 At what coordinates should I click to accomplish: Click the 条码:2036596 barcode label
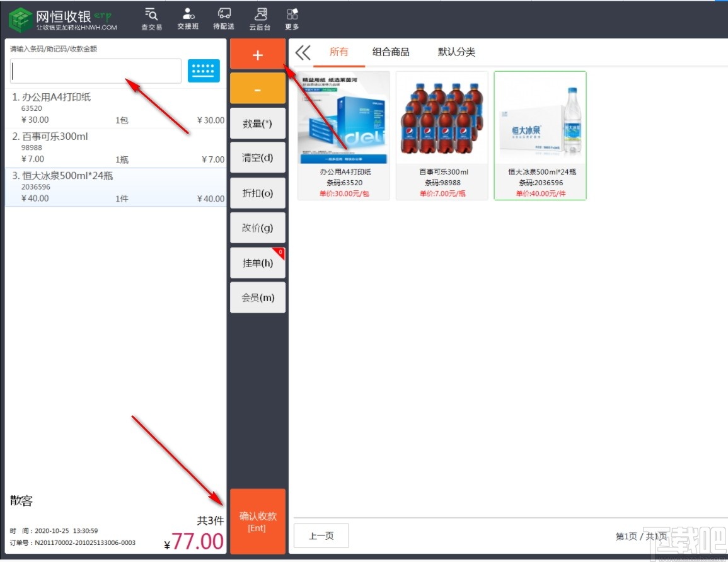pos(541,183)
